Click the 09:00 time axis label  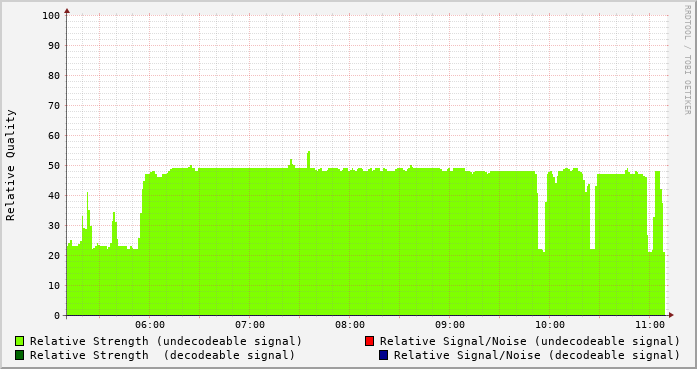click(x=450, y=325)
